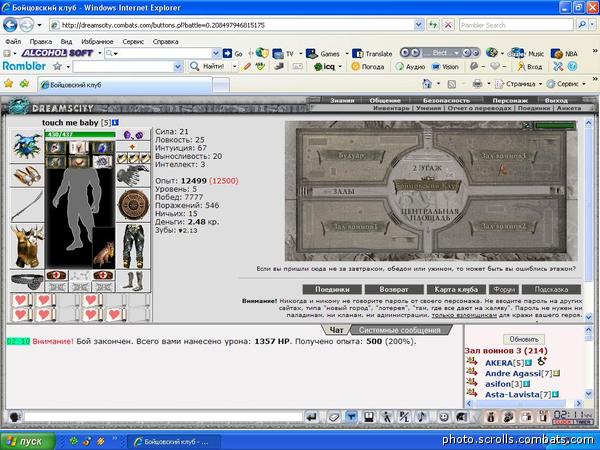Click the walking figure icon in chat bar

387,417
